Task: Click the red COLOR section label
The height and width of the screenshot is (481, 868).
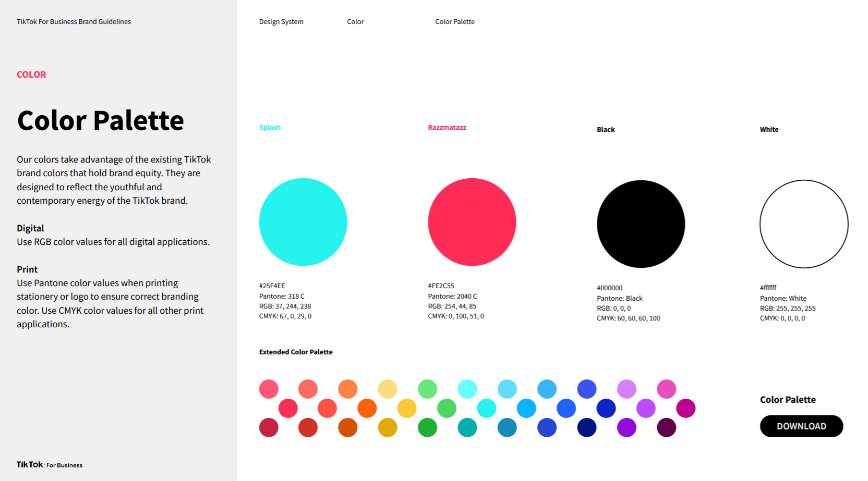Action: point(31,75)
